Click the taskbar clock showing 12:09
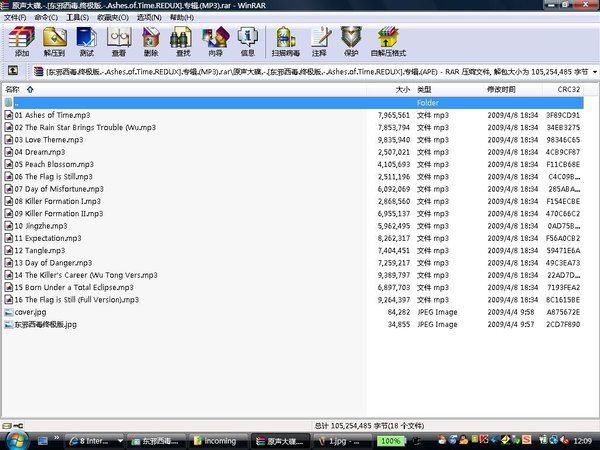Screen dimensions: 600x450 point(582,441)
